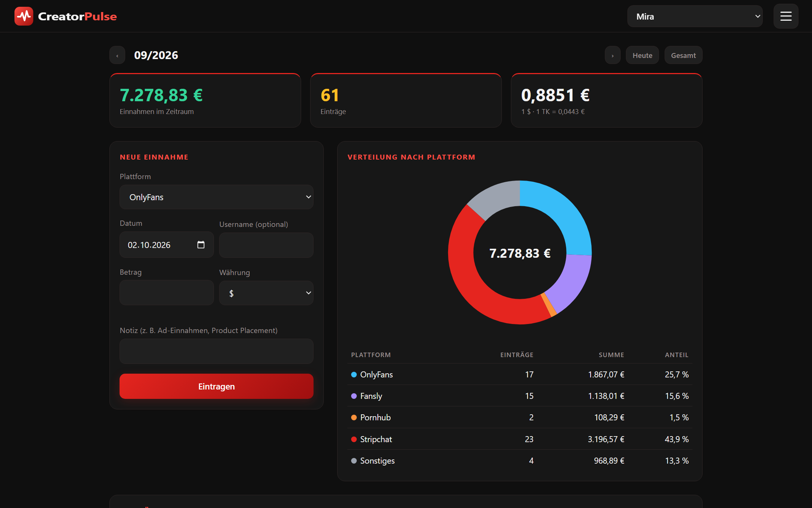The image size is (812, 508).
Task: Select the Sonstiges table row label
Action: click(x=377, y=461)
